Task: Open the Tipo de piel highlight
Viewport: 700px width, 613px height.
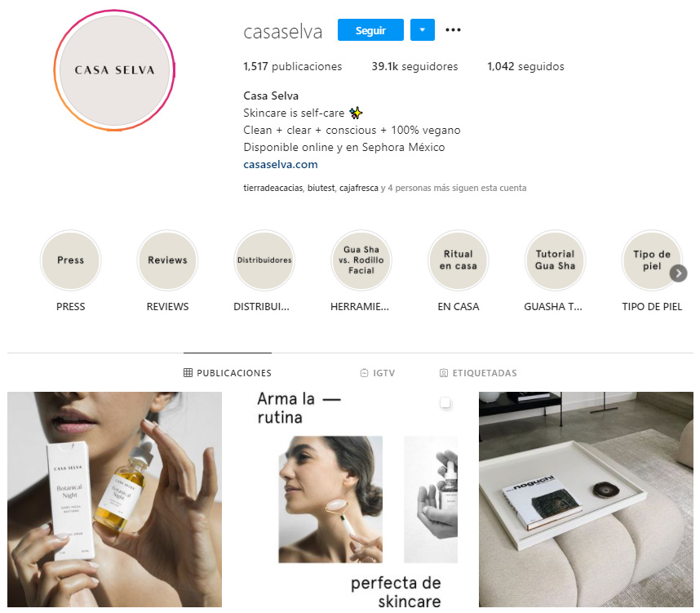Action: [x=652, y=260]
